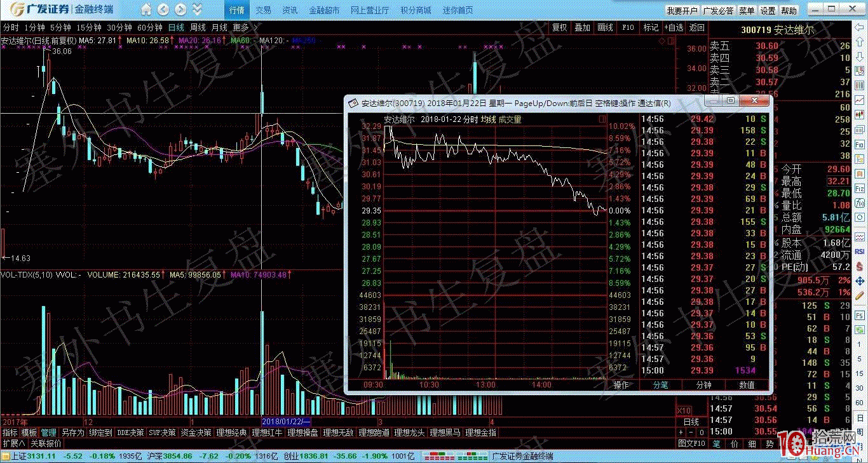
Task: Select the DDE决策 indicator tab
Action: 130,433
